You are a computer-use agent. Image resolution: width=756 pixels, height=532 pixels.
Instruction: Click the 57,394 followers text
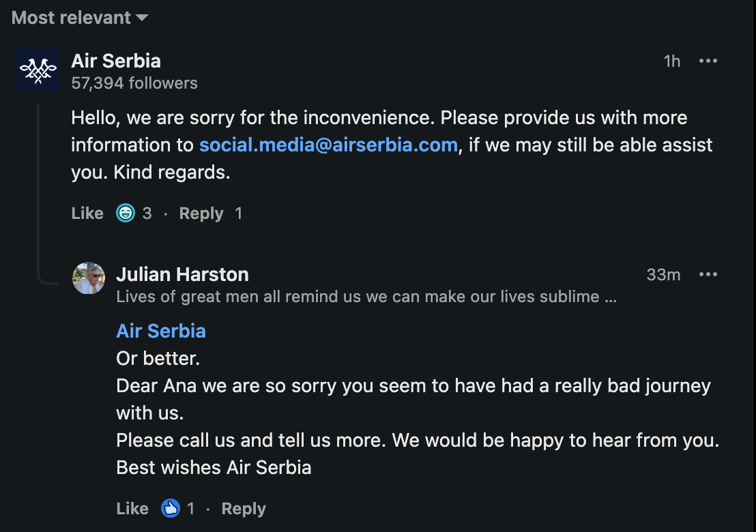pyautogui.click(x=134, y=83)
